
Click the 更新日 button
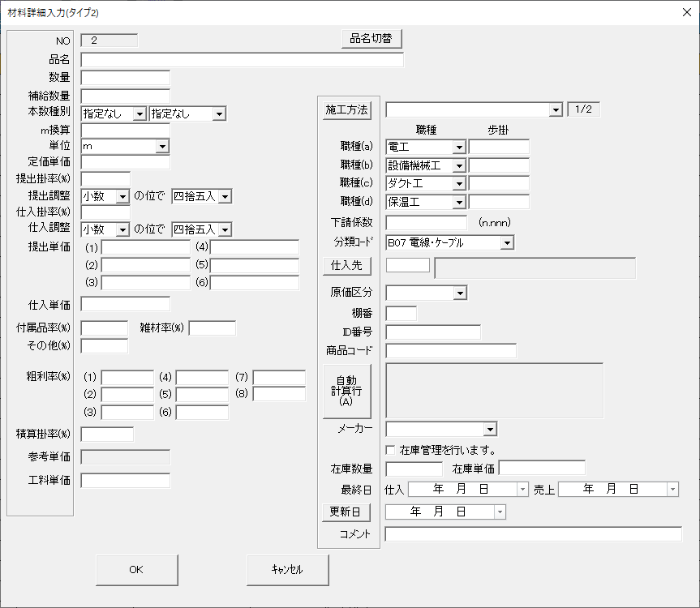346,512
